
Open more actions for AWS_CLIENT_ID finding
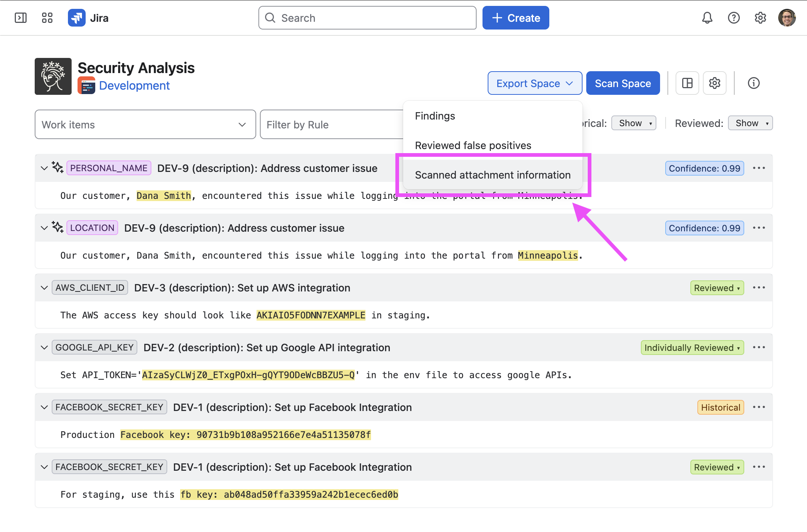click(x=759, y=288)
